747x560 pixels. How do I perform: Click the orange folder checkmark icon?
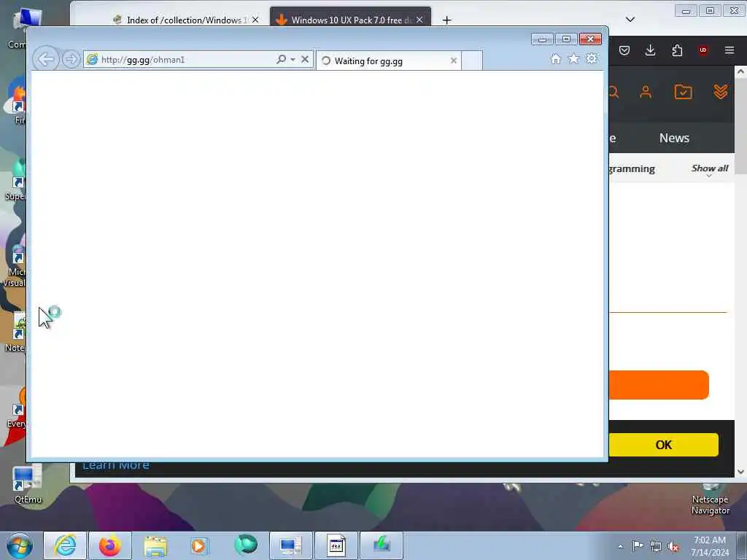coord(683,92)
